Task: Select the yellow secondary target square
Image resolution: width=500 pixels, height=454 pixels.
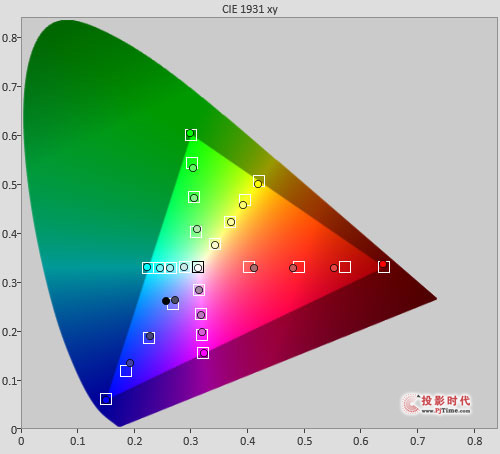Action: tap(259, 181)
